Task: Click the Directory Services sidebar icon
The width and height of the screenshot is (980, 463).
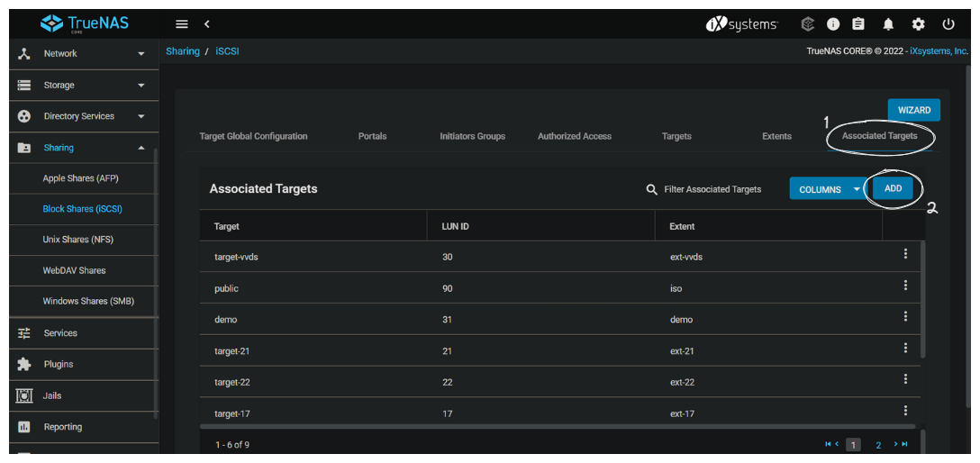Action: [x=23, y=116]
